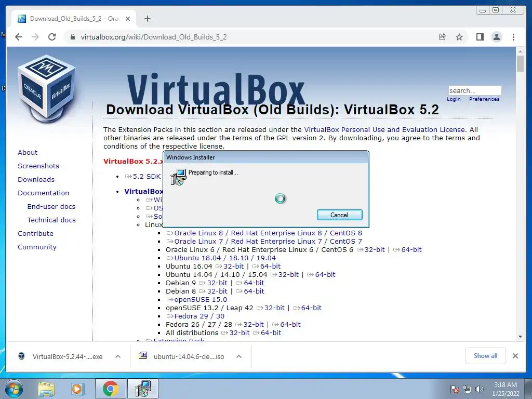The image size is (532, 399).
Task: Expand options for VirtualBox-5.2.44 exe download
Action: coord(118,356)
